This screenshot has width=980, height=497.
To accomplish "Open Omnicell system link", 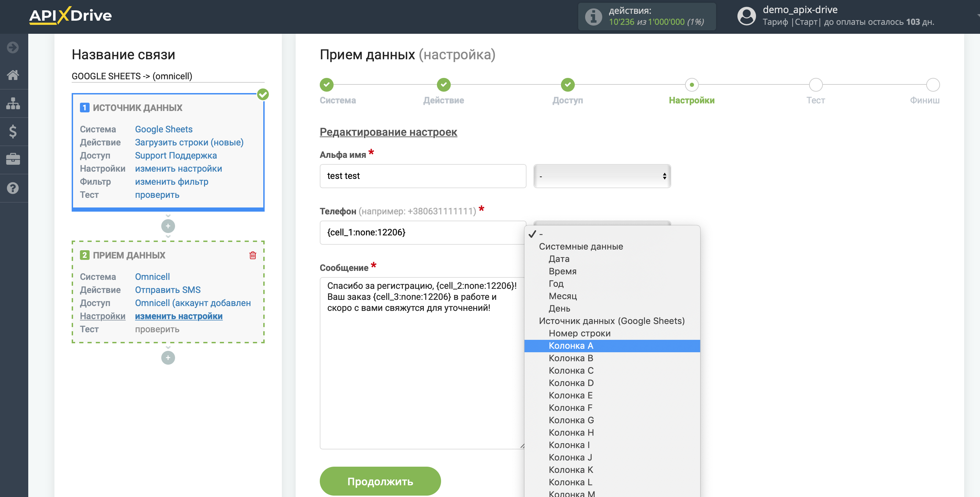I will [152, 277].
